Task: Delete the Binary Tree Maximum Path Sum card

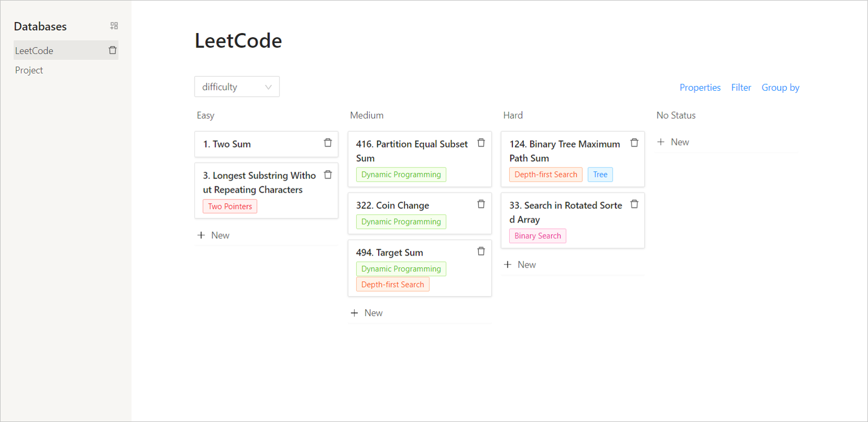Action: coord(634,143)
